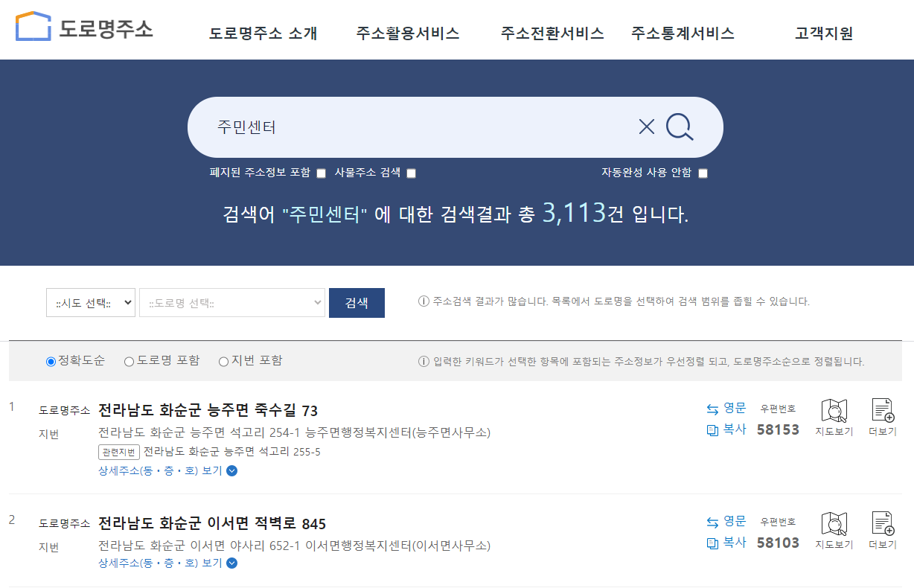Click inside the 주민센터 search field
This screenshot has width=914, height=588.
point(409,127)
